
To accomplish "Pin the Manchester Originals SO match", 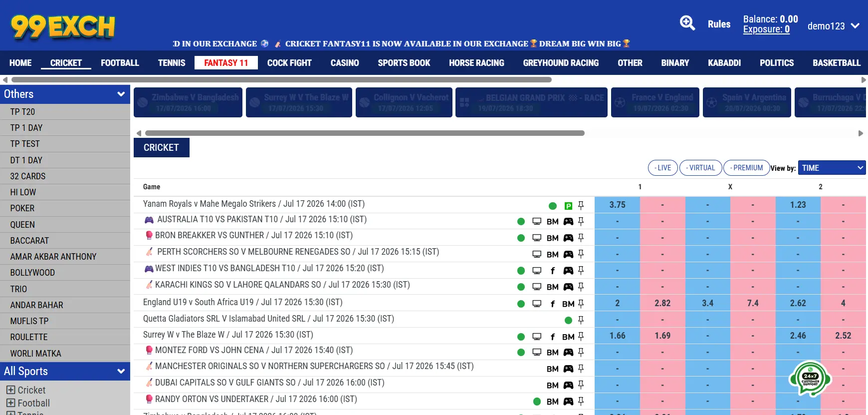I will (581, 369).
